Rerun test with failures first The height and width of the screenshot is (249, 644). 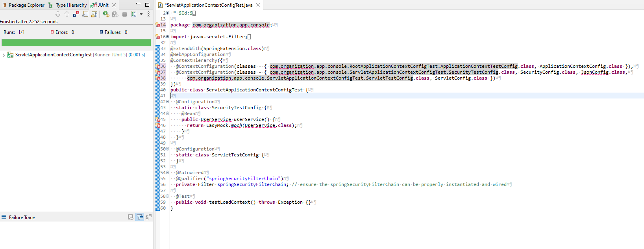click(x=115, y=14)
